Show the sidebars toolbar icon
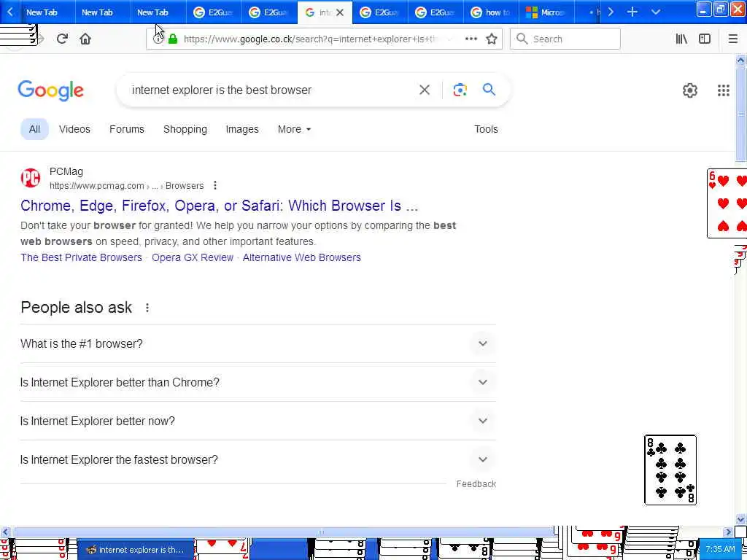747x560 pixels. (705, 39)
